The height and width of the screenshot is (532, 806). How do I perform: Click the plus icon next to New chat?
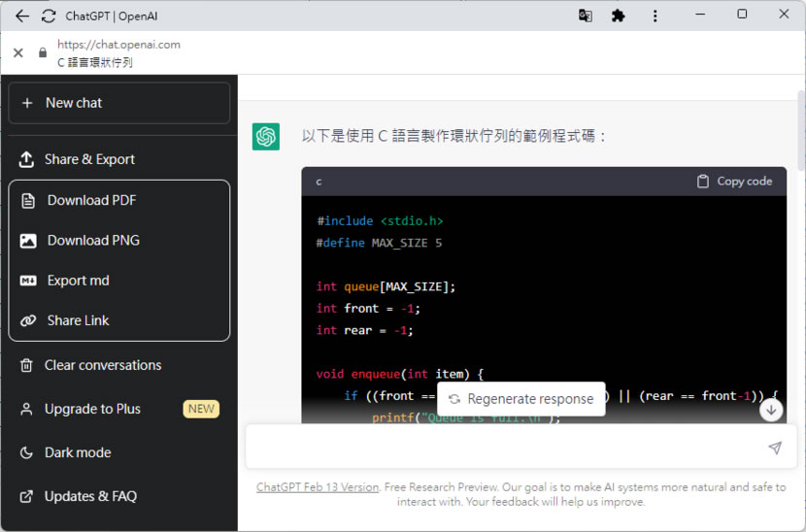click(x=27, y=103)
